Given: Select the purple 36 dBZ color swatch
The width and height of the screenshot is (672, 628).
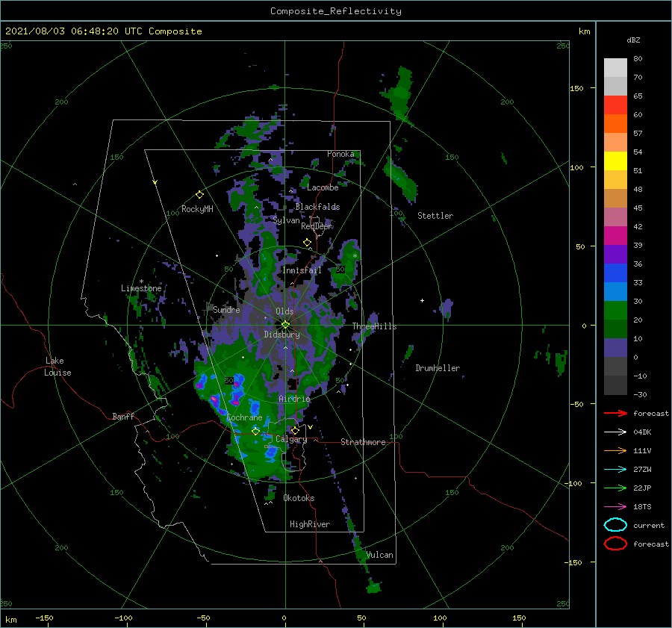Looking at the screenshot, I should click(x=615, y=255).
